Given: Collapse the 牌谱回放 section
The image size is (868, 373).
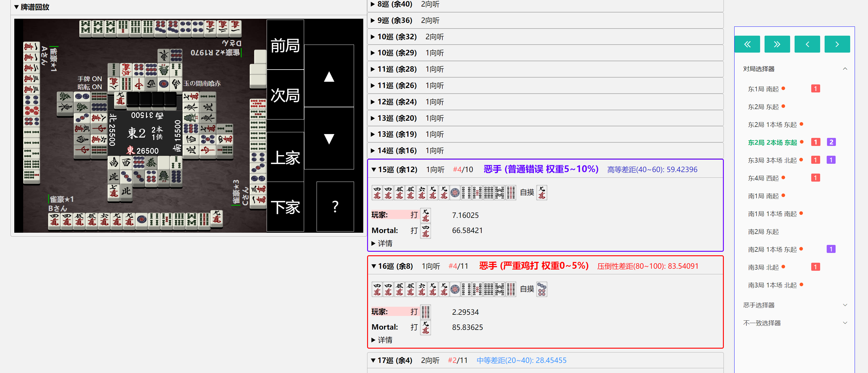Looking at the screenshot, I should coord(32,7).
